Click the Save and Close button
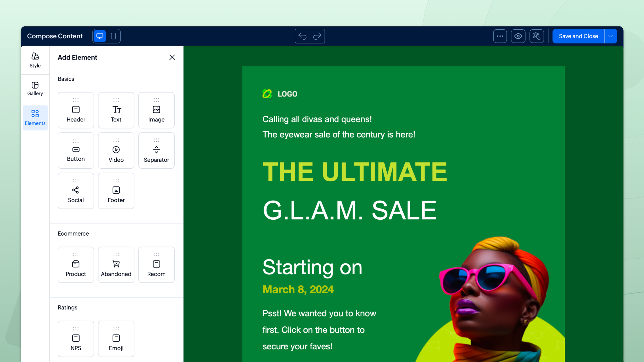Screen dimensions: 644x362 click(x=578, y=36)
